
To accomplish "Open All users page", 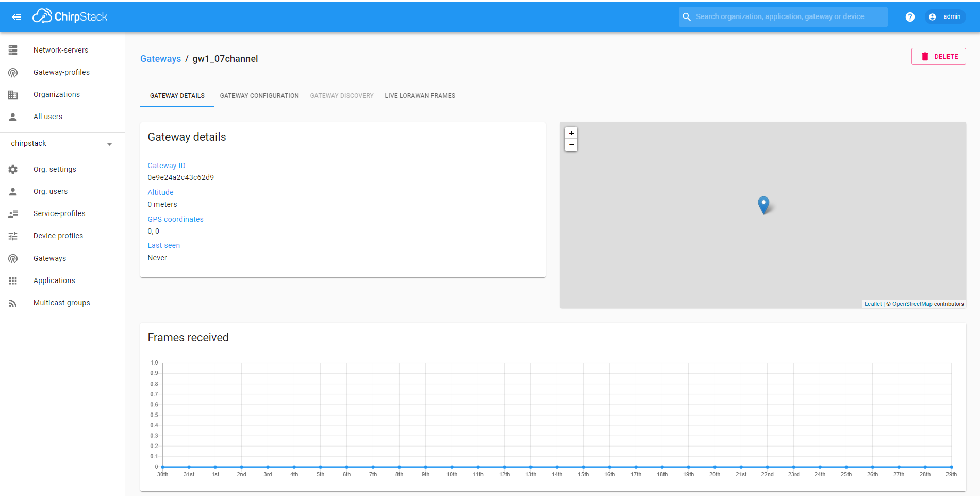I will click(48, 117).
